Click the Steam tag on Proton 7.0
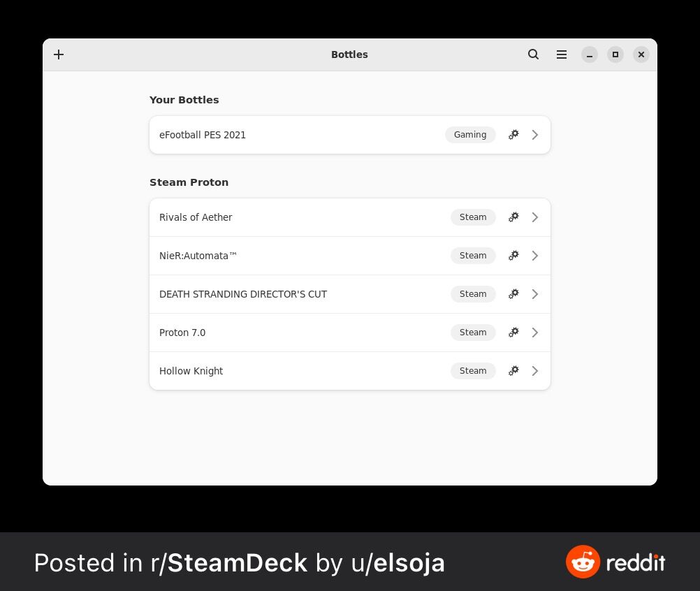This screenshot has height=591, width=700. (x=473, y=333)
